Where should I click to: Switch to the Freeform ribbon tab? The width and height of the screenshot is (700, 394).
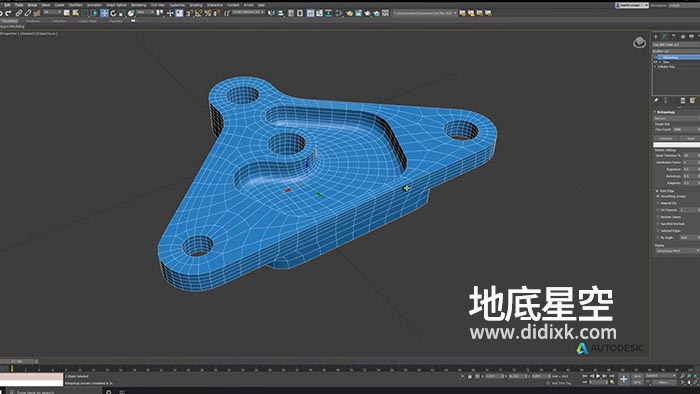pyautogui.click(x=33, y=21)
